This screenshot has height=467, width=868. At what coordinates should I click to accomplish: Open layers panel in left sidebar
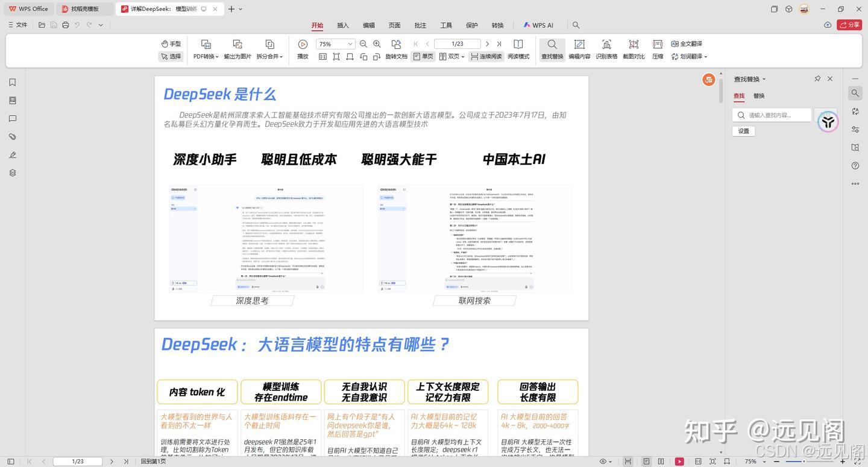click(13, 173)
